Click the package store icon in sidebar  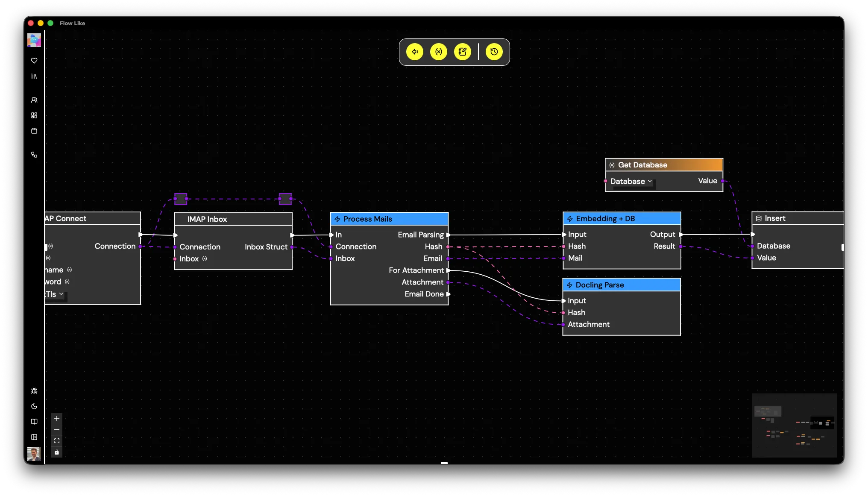click(34, 131)
